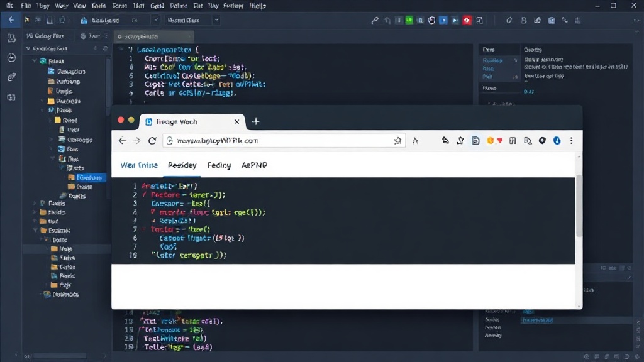Click the key-shaped icon in IDE toolbar
The width and height of the screenshot is (644, 362).
coord(565,20)
